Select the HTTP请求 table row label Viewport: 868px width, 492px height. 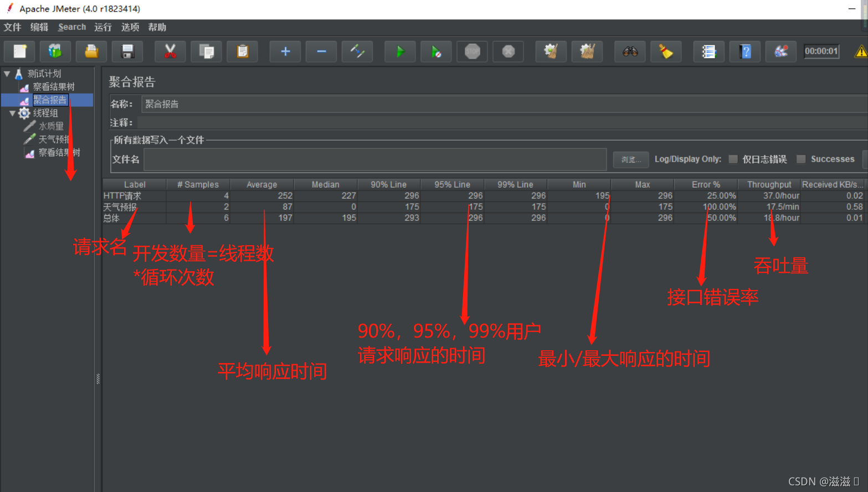point(122,196)
